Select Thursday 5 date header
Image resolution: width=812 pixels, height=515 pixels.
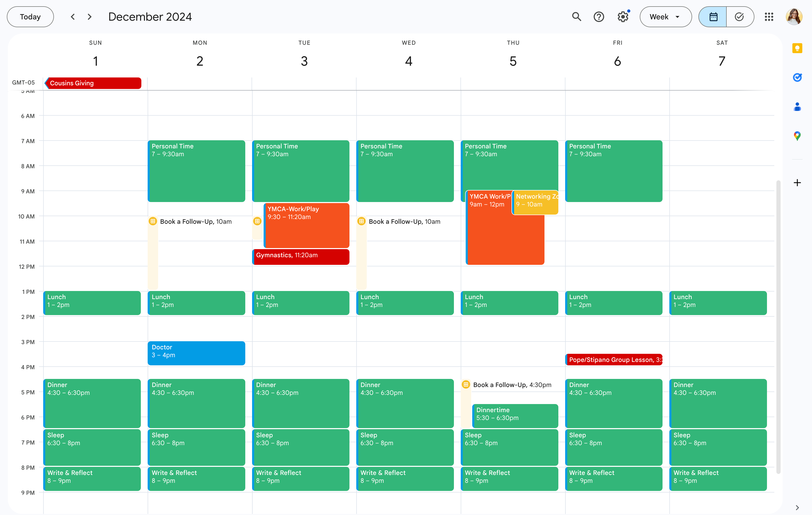[513, 61]
